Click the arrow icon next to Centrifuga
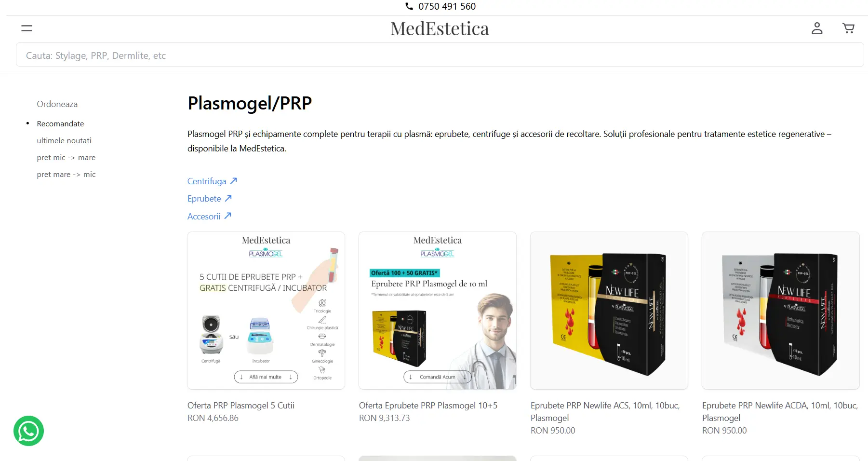This screenshot has height=461, width=868. (x=234, y=181)
